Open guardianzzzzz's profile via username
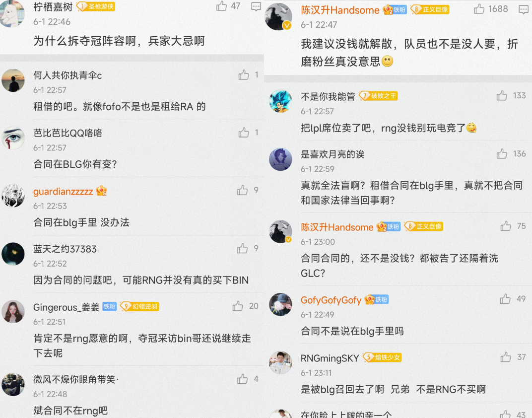532x418 pixels. point(63,192)
